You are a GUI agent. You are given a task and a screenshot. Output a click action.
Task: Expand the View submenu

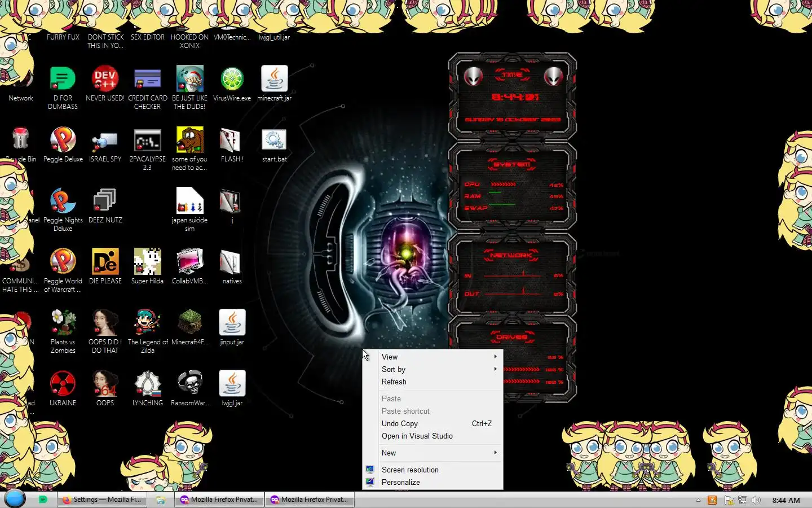coord(433,357)
